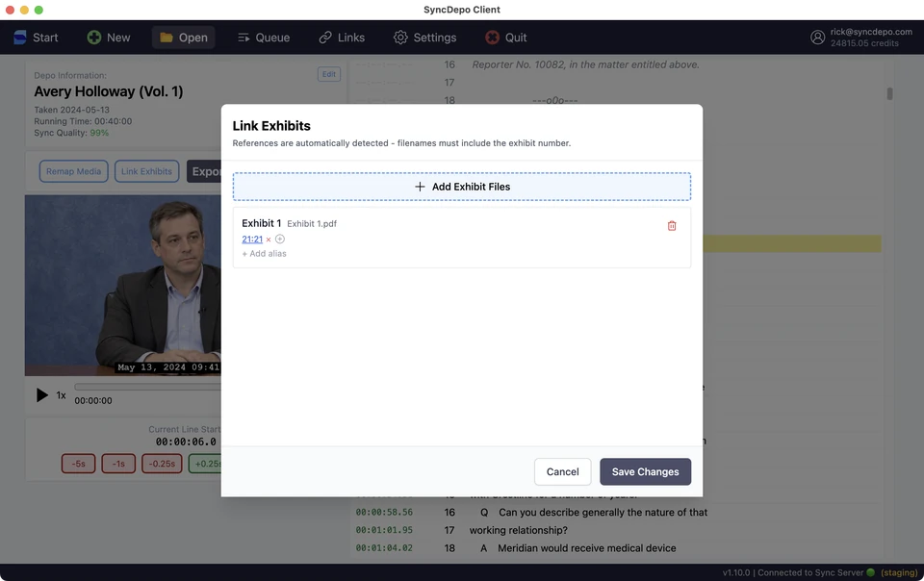The image size is (924, 581).
Task: Click the Export button
Action: (204, 171)
